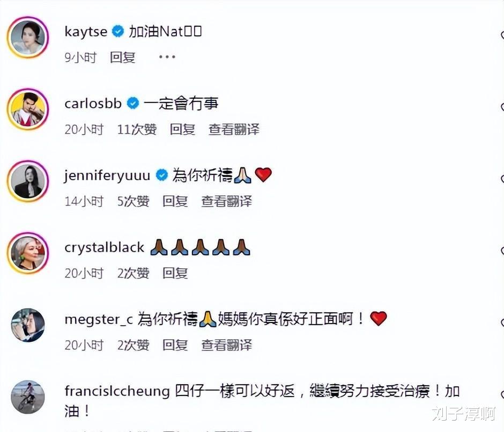The width and height of the screenshot is (504, 432).
Task: Open the francislccheung username link
Action: click(117, 391)
